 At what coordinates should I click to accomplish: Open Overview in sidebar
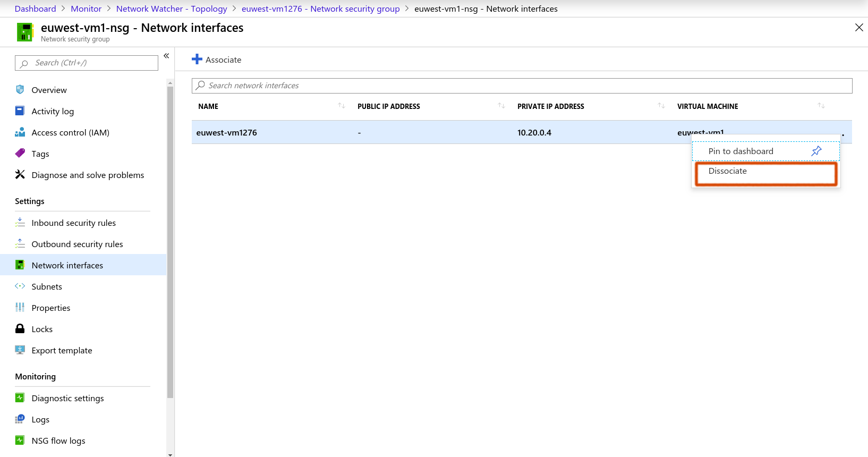pyautogui.click(x=49, y=90)
